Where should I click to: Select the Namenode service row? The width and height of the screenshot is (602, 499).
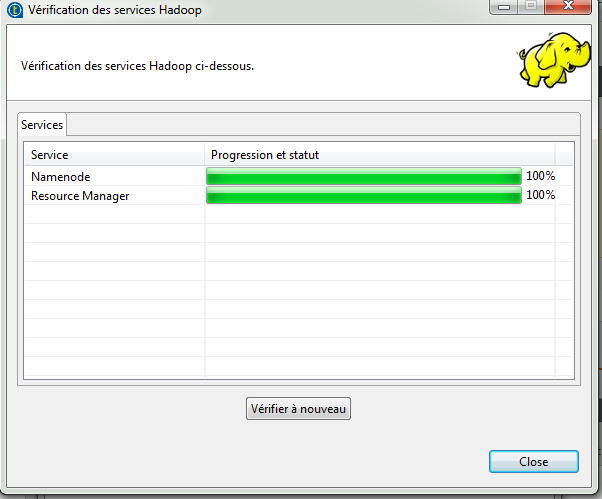pos(299,176)
